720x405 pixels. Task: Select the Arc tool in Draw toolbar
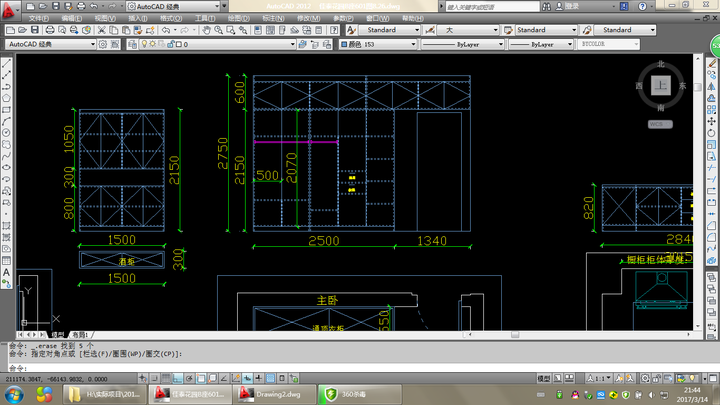[x=6, y=121]
